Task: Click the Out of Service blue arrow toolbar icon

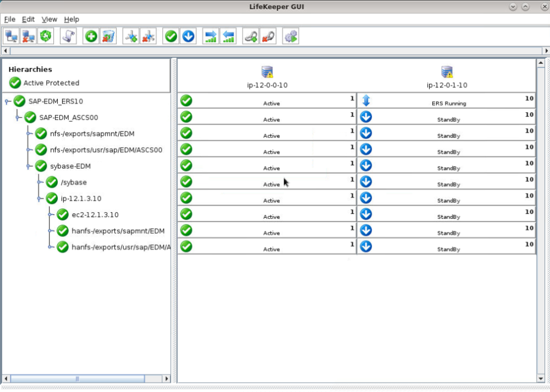Action: pyautogui.click(x=188, y=36)
